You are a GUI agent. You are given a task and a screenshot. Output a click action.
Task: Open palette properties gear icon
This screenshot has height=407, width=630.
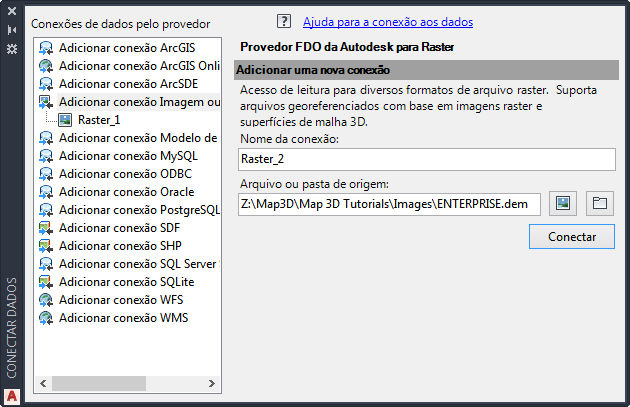point(12,49)
